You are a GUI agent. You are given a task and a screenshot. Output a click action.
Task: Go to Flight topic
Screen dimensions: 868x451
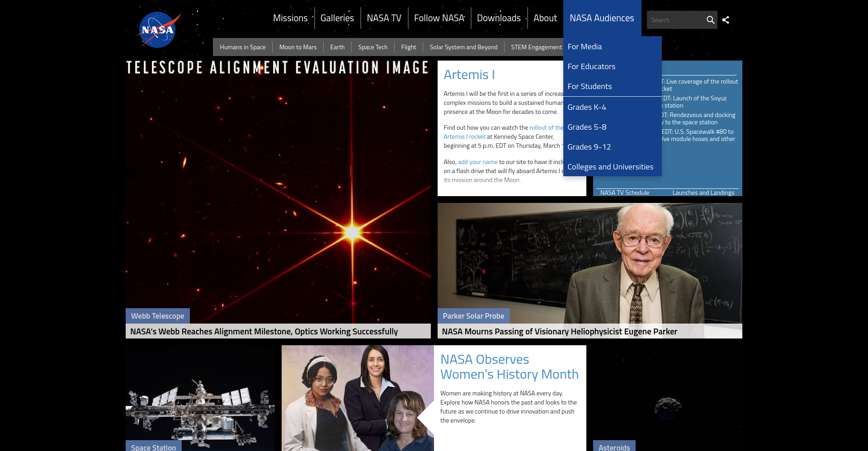[409, 47]
